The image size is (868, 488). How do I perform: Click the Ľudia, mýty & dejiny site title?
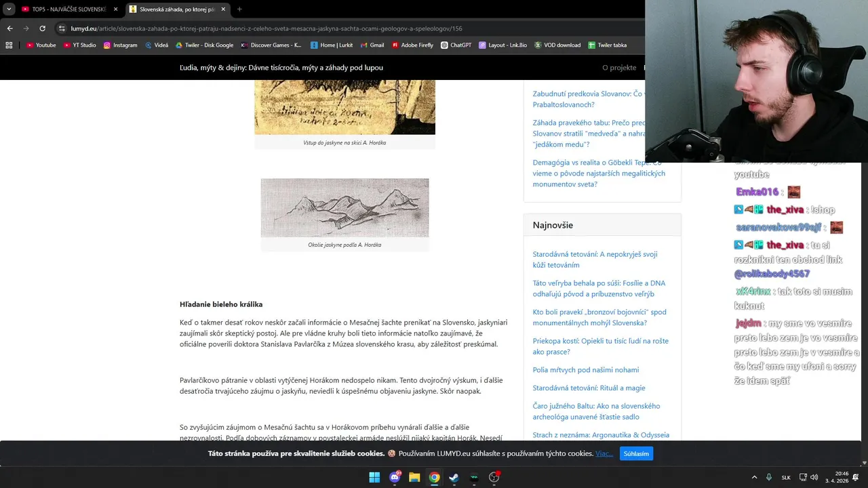(281, 68)
